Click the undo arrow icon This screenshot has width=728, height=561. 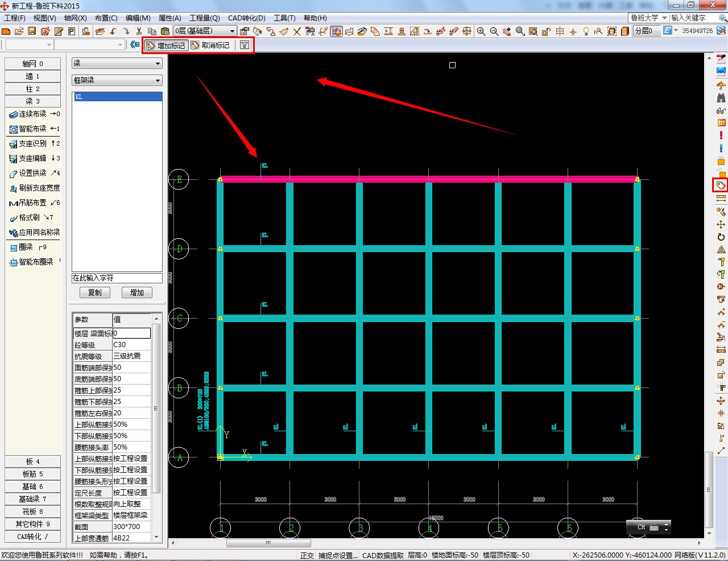pyautogui.click(x=113, y=31)
